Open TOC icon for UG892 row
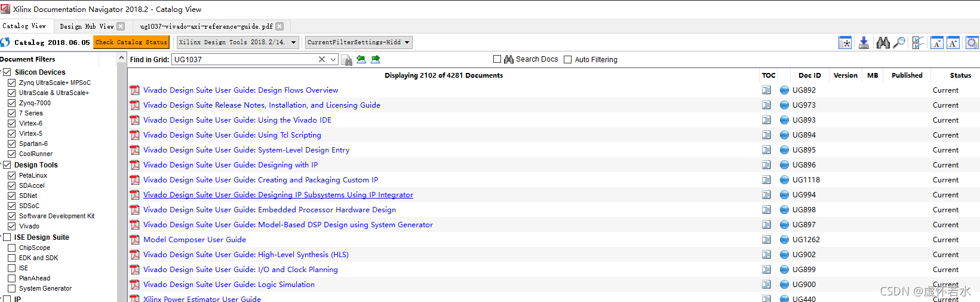Image resolution: width=980 pixels, height=302 pixels. 766,90
